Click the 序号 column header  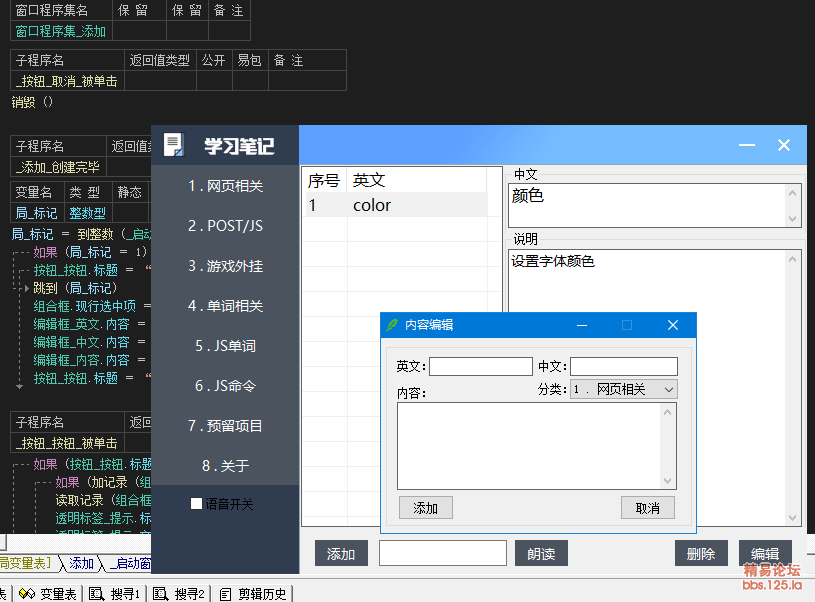pyautogui.click(x=324, y=180)
